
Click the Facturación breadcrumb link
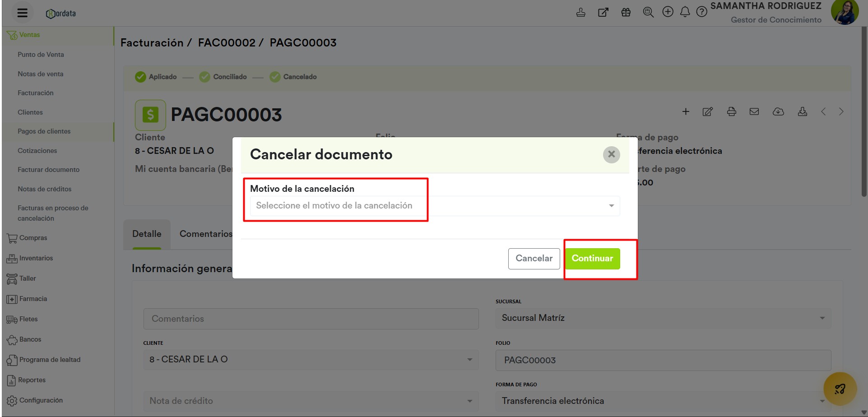pyautogui.click(x=152, y=43)
